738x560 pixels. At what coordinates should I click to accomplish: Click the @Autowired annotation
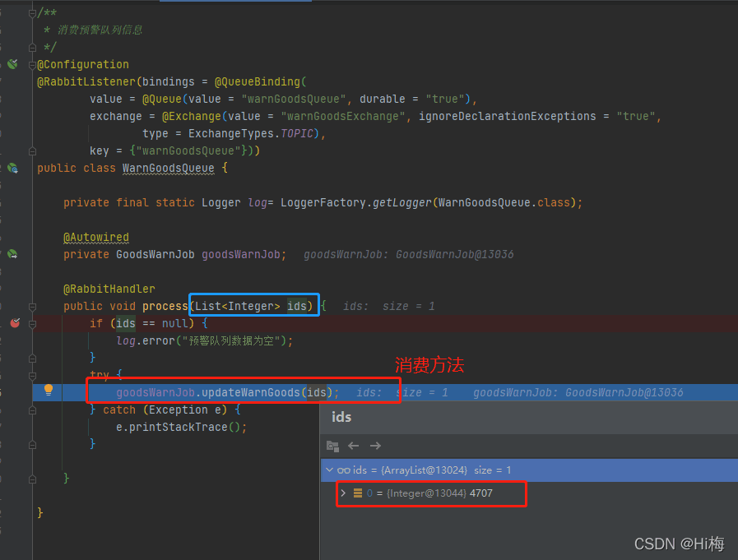(96, 237)
